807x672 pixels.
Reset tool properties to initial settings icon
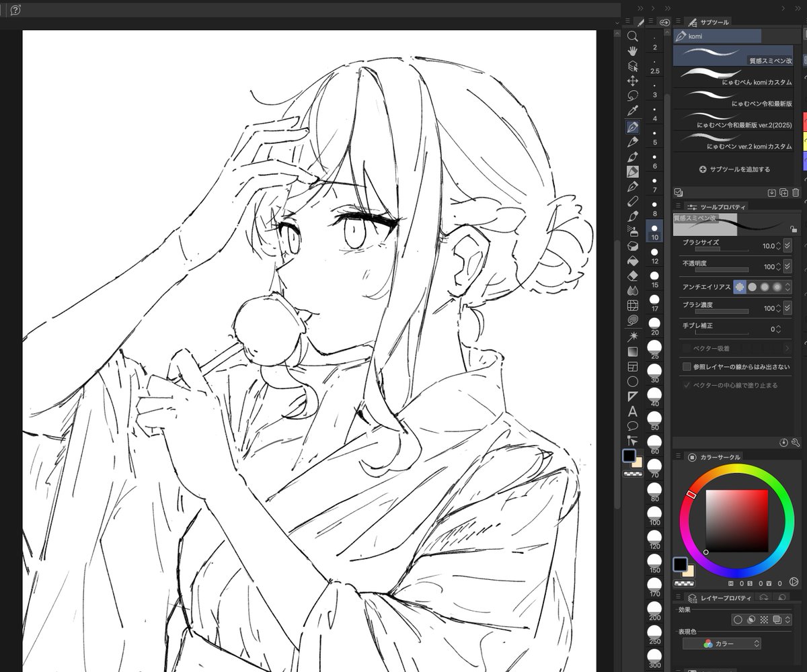click(784, 443)
